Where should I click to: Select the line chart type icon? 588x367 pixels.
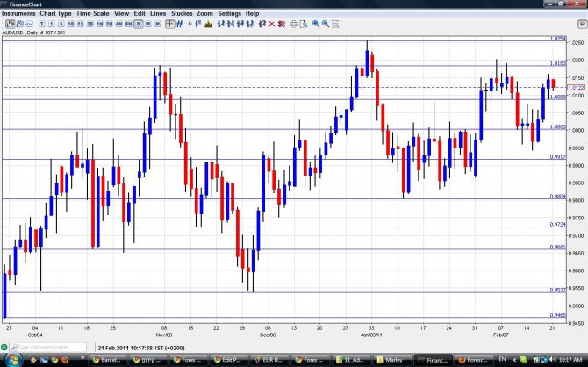(29, 24)
